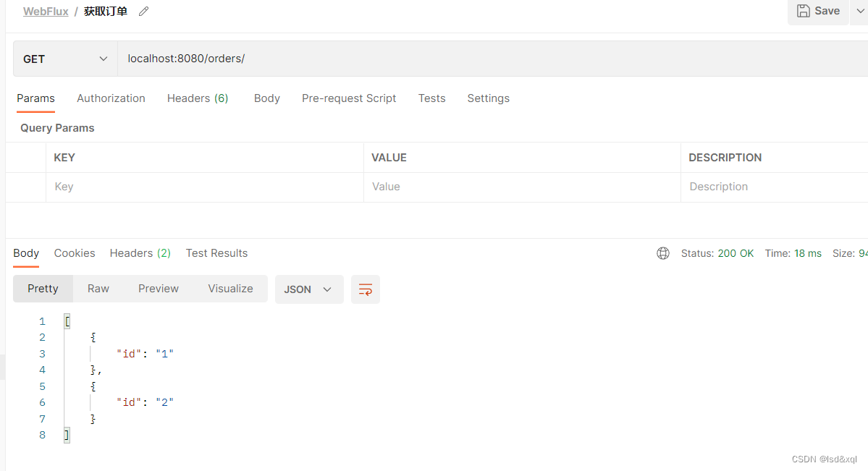Click the closing bracket on line 8
The height and width of the screenshot is (471, 868).
(x=67, y=435)
